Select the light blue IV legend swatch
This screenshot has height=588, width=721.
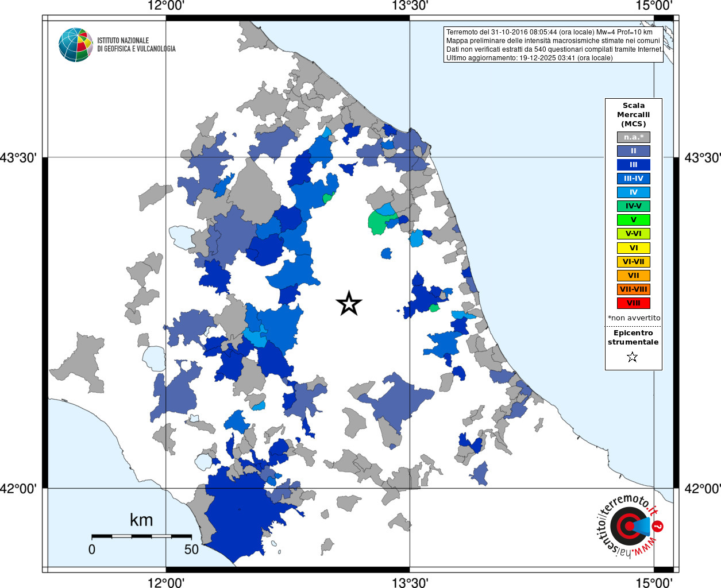click(x=634, y=192)
